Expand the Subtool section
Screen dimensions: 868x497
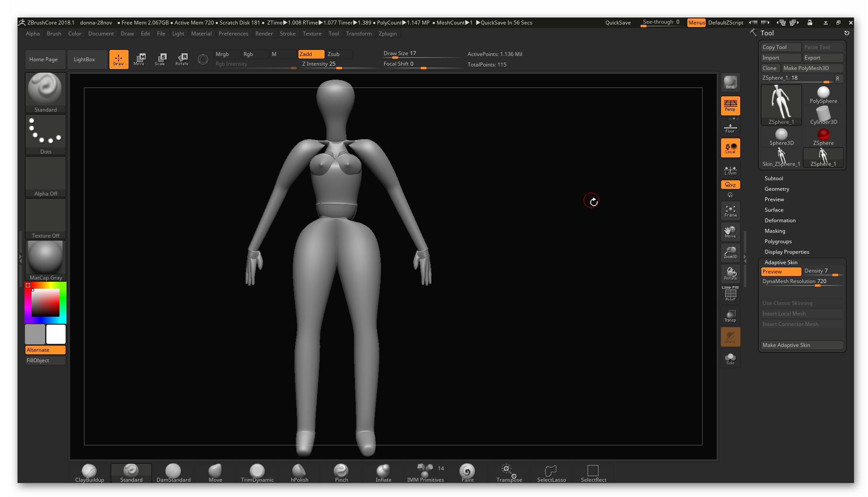coord(773,178)
